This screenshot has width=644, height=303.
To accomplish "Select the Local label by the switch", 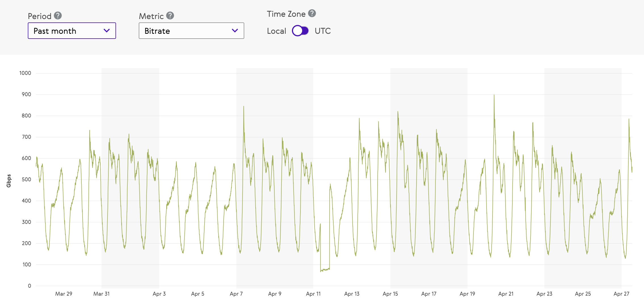I will pyautogui.click(x=276, y=31).
